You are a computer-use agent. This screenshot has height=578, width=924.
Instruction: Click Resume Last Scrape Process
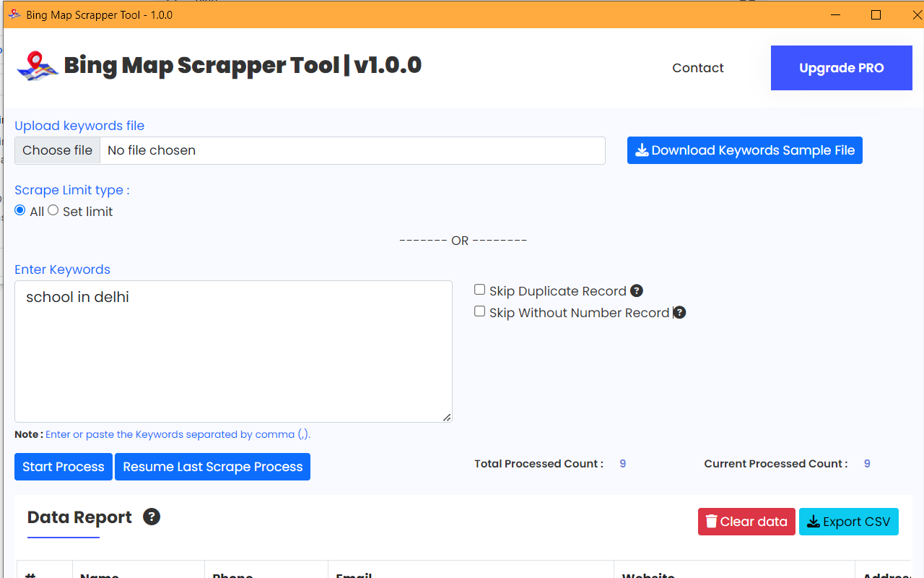pyautogui.click(x=212, y=467)
